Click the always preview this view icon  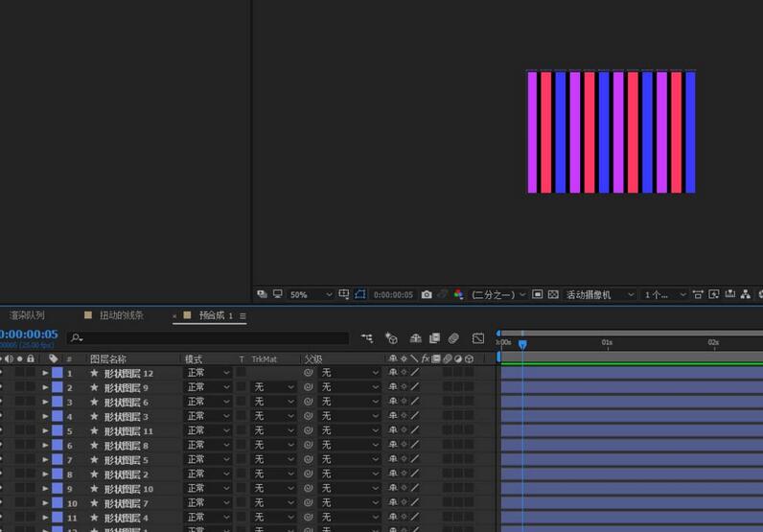(x=262, y=294)
